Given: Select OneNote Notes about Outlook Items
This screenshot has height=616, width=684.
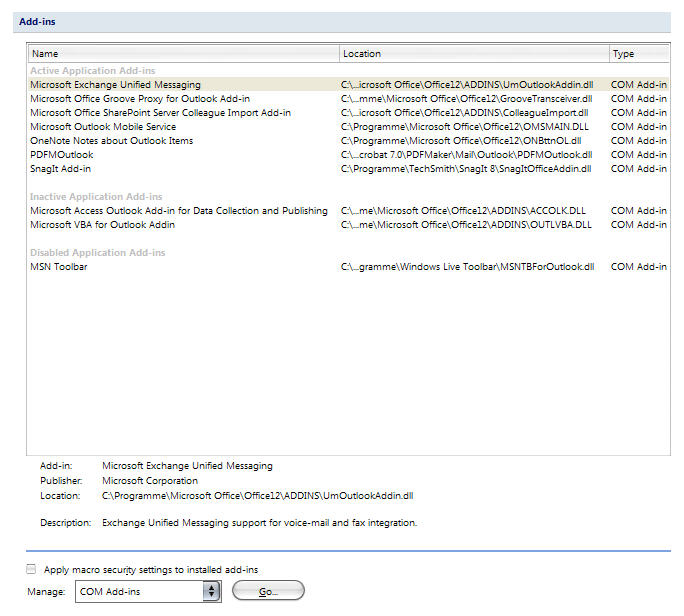Looking at the screenshot, I should click(112, 141).
